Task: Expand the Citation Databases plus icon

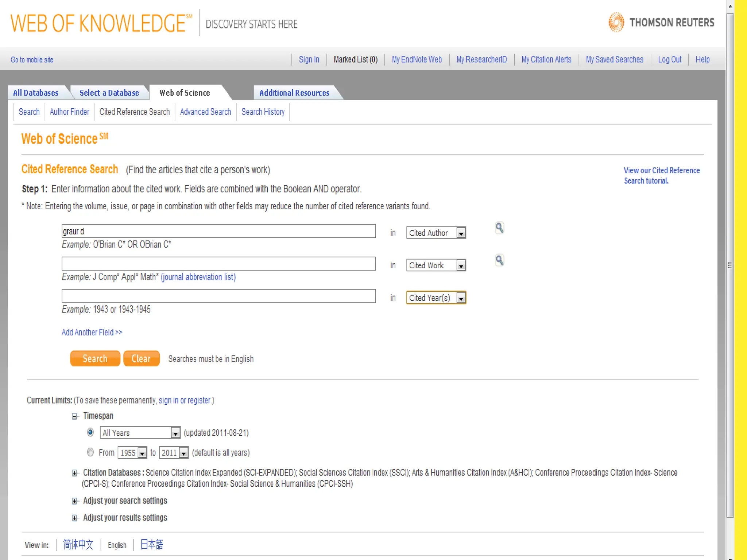Action: click(x=75, y=473)
